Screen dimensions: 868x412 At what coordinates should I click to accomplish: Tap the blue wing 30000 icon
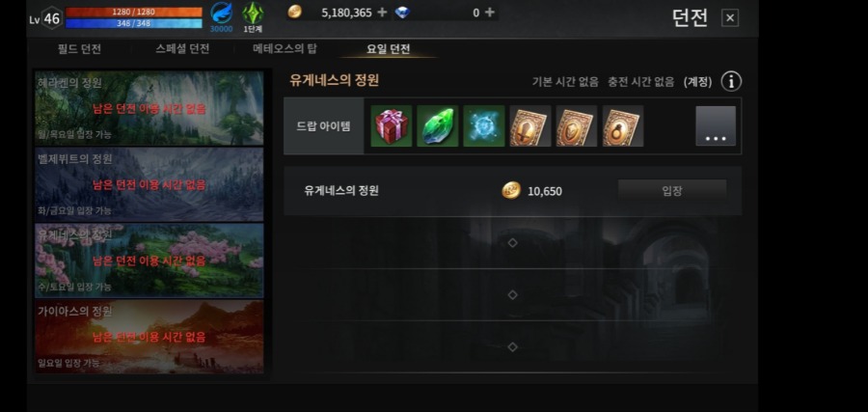222,16
